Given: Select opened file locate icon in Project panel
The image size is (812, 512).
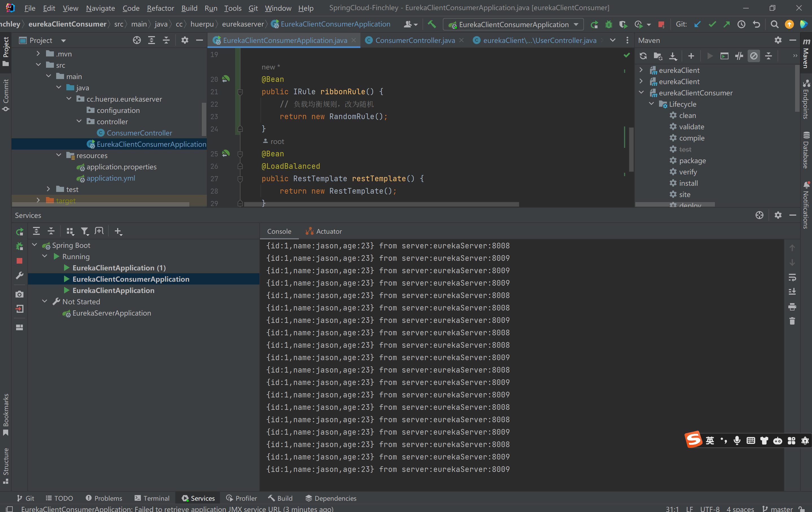Looking at the screenshot, I should 137,40.
